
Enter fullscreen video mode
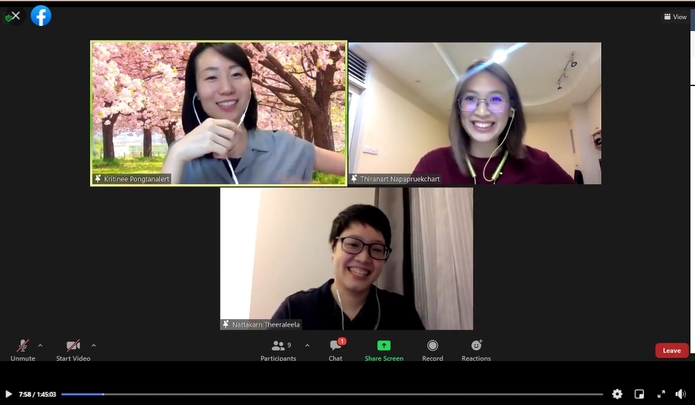click(x=660, y=394)
